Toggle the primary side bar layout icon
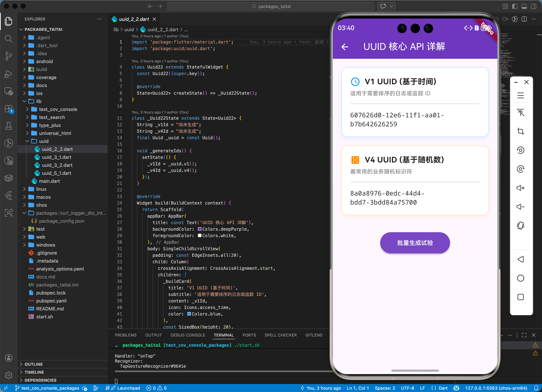 [515, 7]
